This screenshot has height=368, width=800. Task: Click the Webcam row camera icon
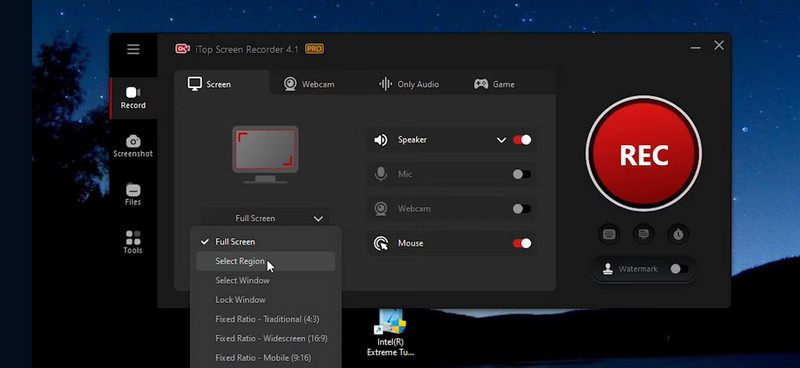(x=381, y=209)
